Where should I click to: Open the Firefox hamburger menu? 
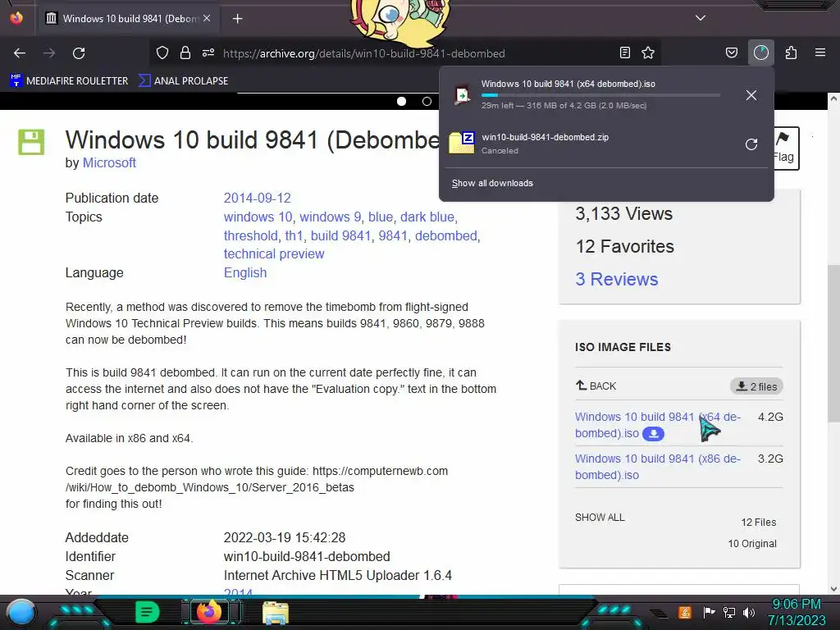click(x=820, y=52)
